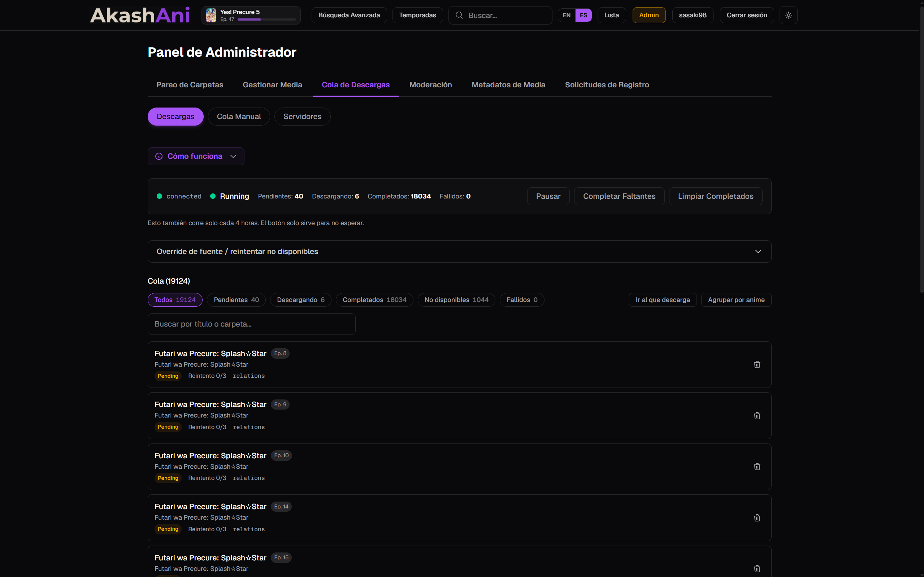Open the Gestionar Media tab

[x=272, y=85]
